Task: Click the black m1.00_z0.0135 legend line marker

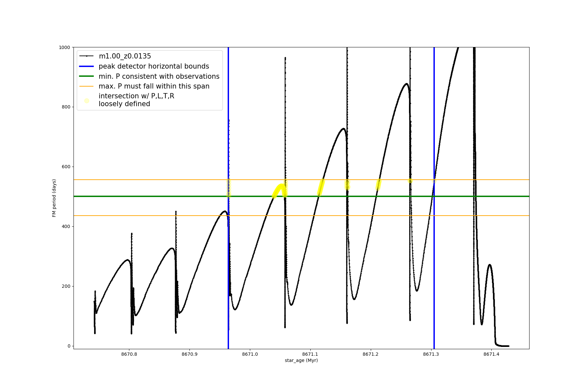Action: click(87, 56)
